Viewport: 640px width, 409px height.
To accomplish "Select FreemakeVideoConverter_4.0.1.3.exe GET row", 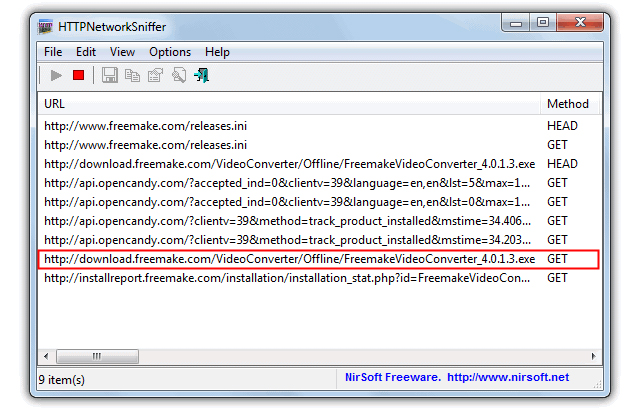I will [320, 259].
